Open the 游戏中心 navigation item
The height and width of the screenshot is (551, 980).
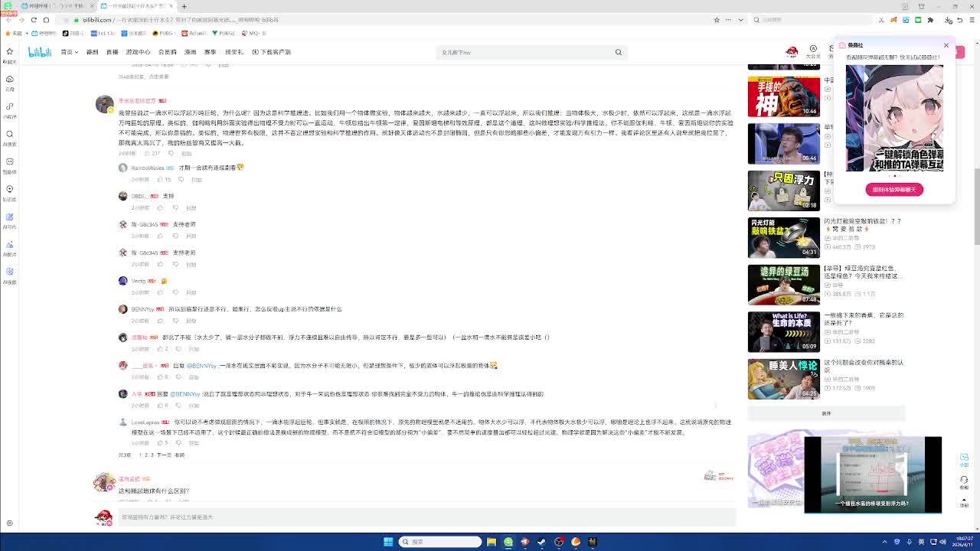coord(138,52)
